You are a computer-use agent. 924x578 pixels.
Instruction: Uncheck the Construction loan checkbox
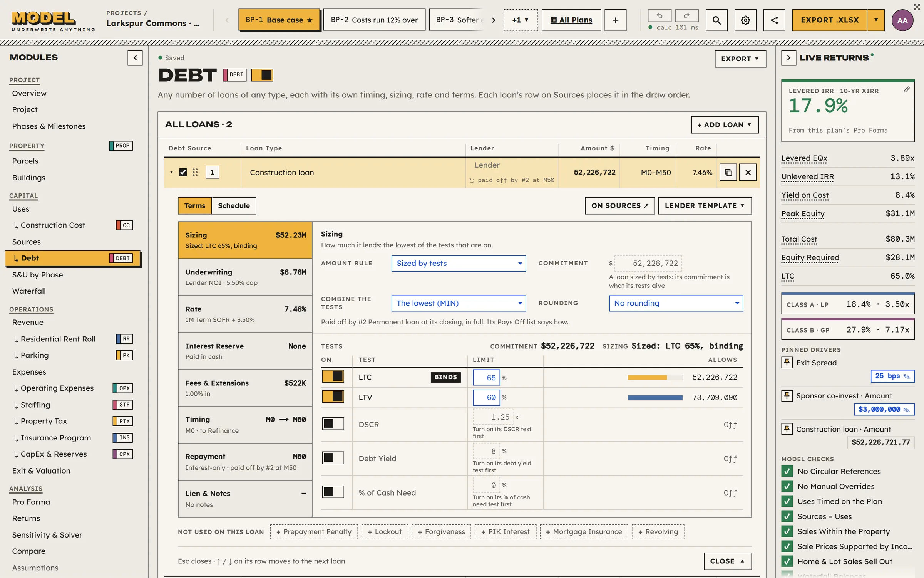183,172
